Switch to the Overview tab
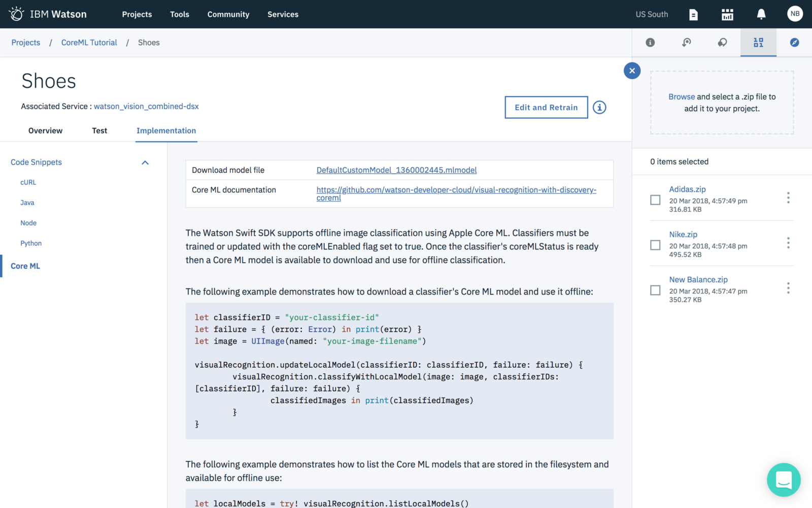Screen dimensions: 812x508 click(46, 131)
